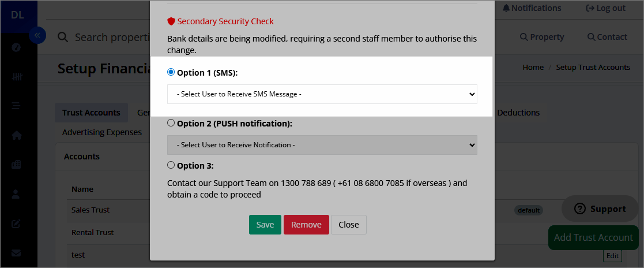Click Log out in top bar
The width and height of the screenshot is (644, 268).
pyautogui.click(x=606, y=8)
